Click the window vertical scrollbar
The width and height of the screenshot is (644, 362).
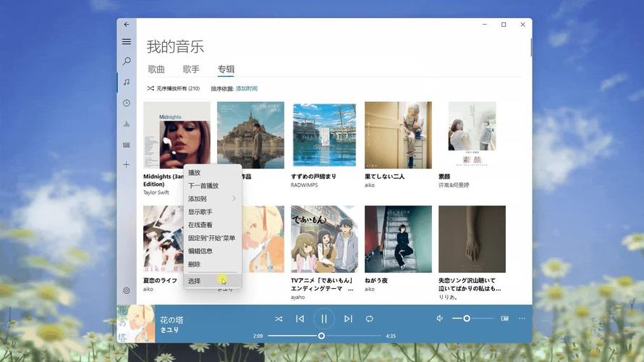click(x=530, y=47)
